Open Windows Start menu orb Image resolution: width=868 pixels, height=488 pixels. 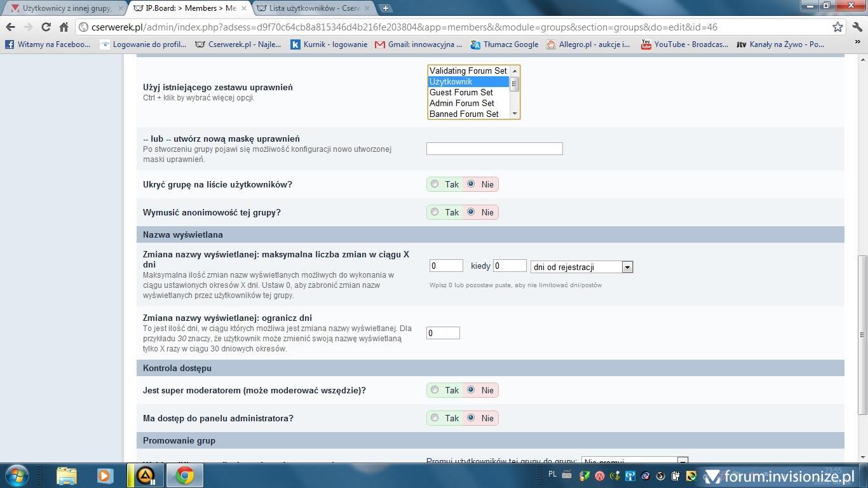click(17, 475)
